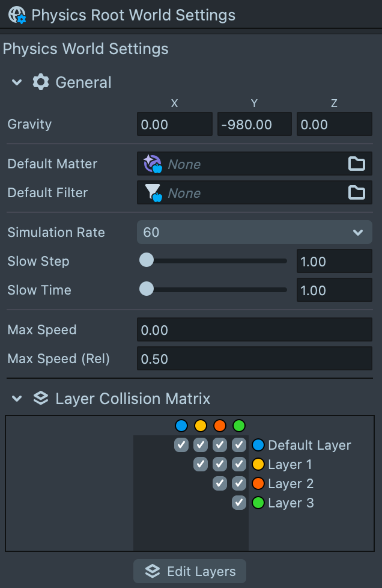The height and width of the screenshot is (588, 382).
Task: Click the Default Matter None field
Action: coord(255,164)
